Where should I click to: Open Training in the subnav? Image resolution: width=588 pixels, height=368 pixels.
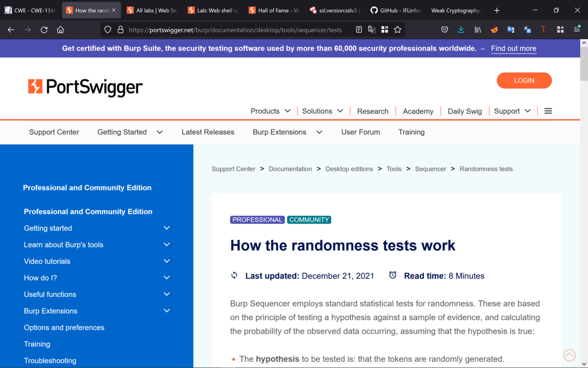pos(412,132)
